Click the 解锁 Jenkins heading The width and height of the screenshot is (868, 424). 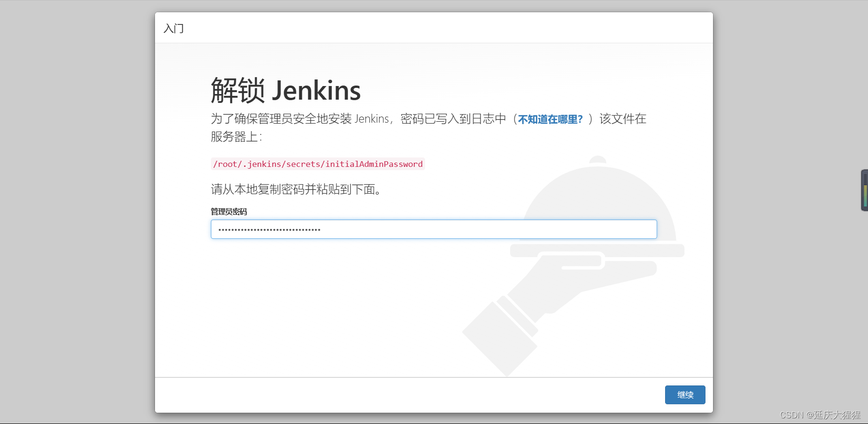click(286, 90)
